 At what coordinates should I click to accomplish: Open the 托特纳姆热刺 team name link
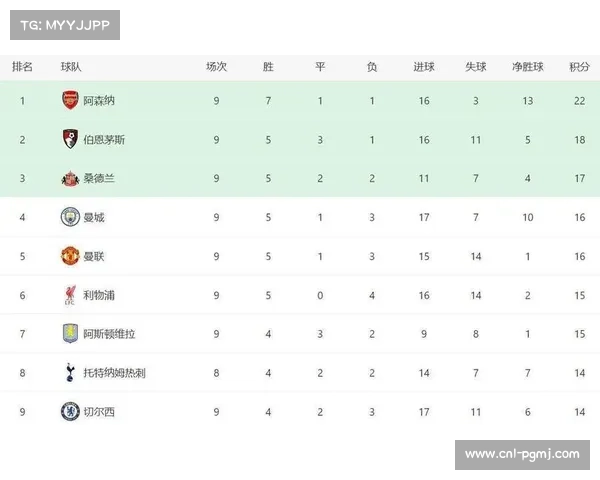tap(114, 373)
